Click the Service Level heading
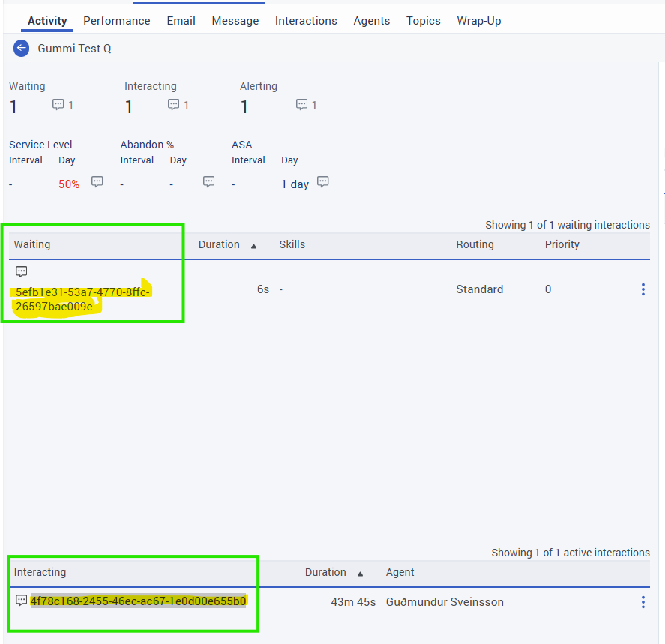Viewport: 665px width, 644px height. pos(40,145)
